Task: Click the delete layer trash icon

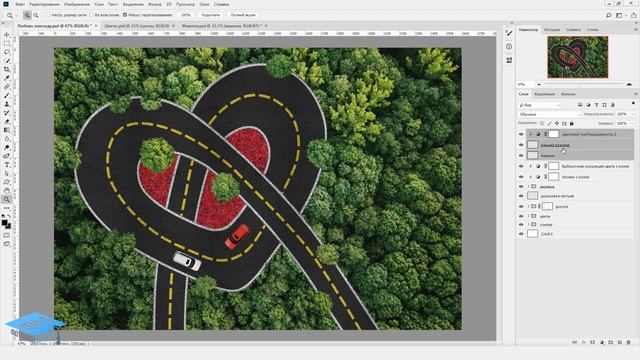Action: 629,342
